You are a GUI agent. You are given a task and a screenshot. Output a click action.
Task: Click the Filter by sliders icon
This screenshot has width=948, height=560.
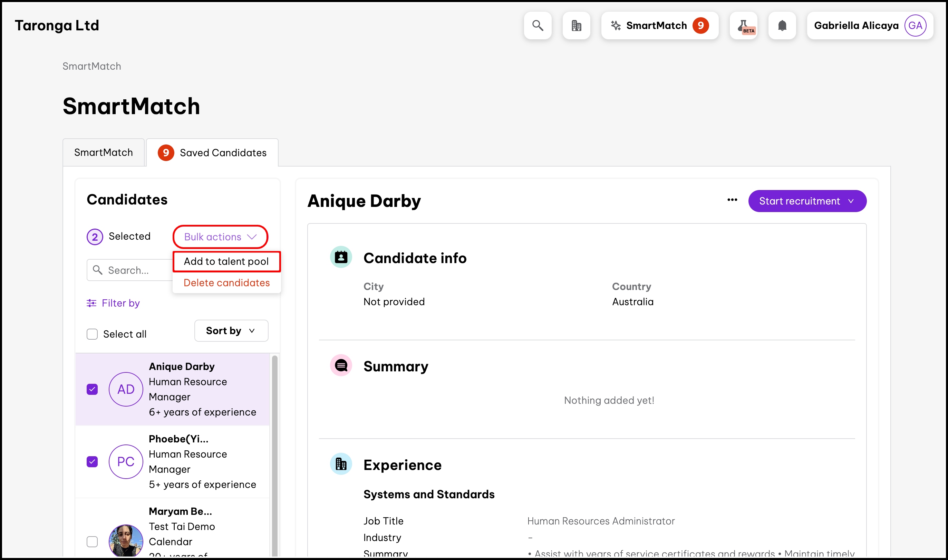pos(91,303)
